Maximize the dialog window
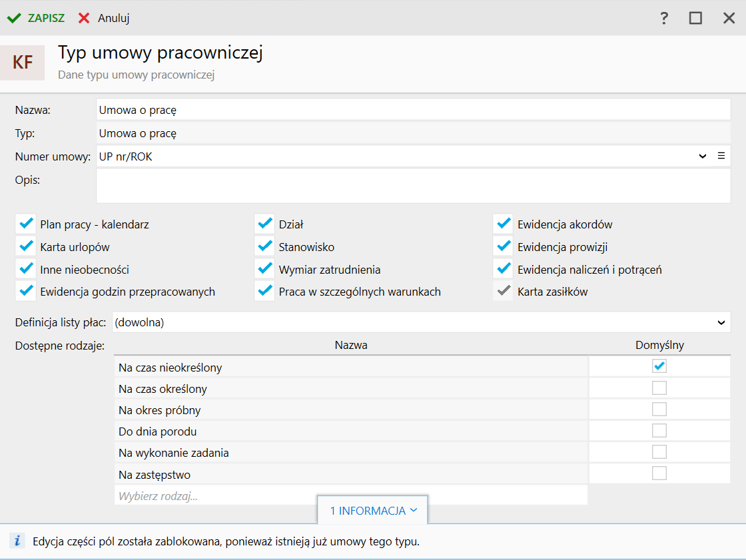746x560 pixels. tap(695, 18)
